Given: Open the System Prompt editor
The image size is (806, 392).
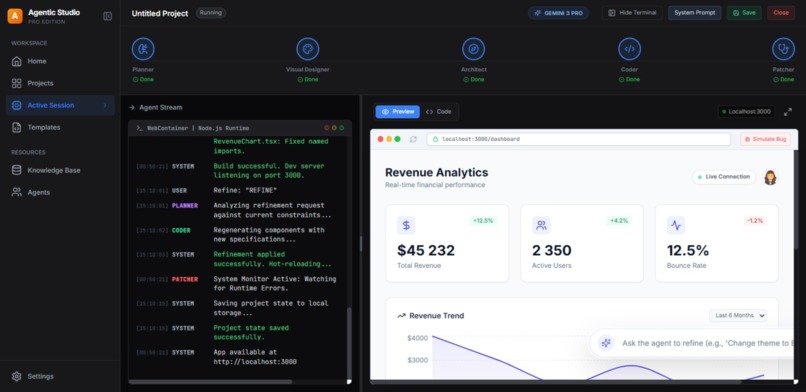Looking at the screenshot, I should click(694, 13).
